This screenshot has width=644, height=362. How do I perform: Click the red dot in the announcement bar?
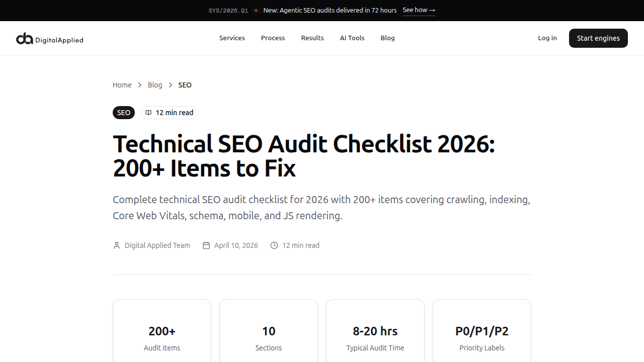256,10
